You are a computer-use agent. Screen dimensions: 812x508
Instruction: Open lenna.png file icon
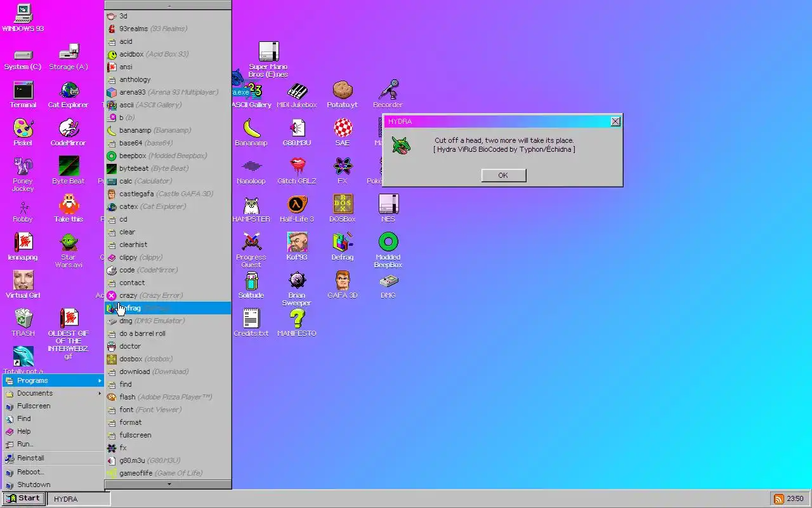pos(23,247)
